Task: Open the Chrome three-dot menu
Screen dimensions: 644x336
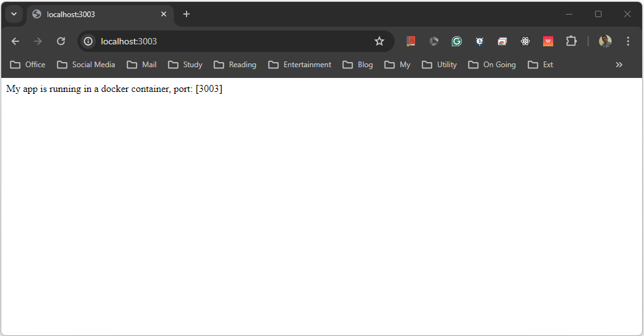Action: (x=628, y=41)
